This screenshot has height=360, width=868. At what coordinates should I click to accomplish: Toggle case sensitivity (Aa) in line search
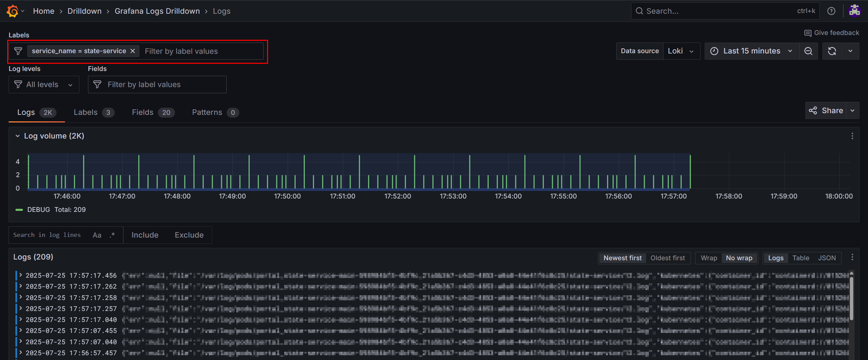97,235
